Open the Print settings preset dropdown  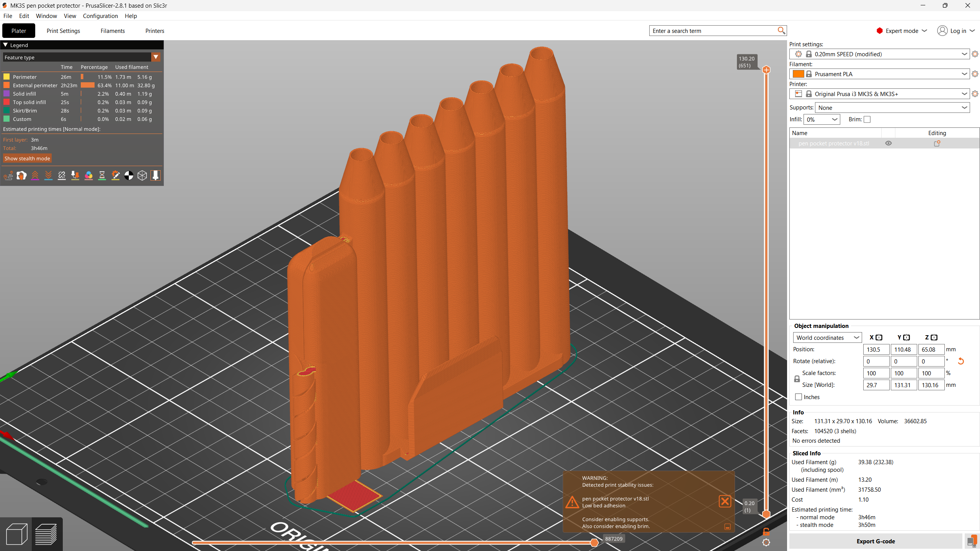coord(879,54)
